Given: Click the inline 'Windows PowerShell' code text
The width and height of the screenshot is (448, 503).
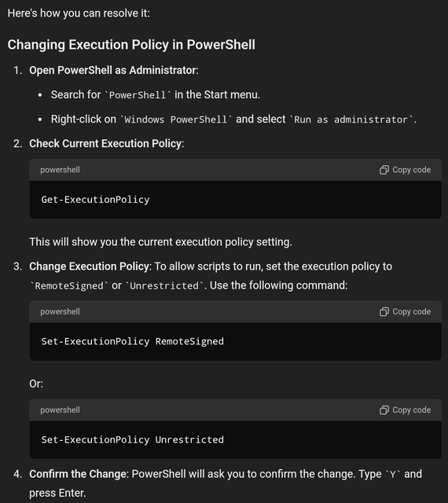Looking at the screenshot, I should coord(176,119).
